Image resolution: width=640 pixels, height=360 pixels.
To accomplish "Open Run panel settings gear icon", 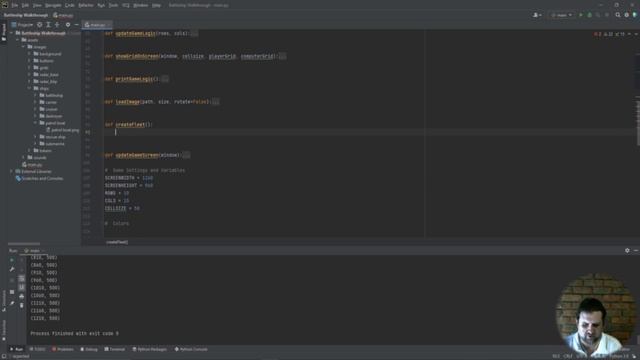I will pyautogui.click(x=627, y=251).
